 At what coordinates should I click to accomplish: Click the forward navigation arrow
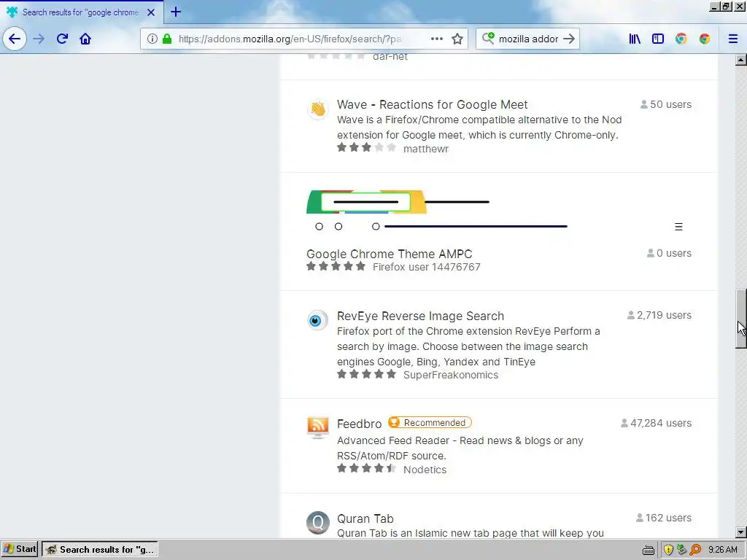pos(39,39)
